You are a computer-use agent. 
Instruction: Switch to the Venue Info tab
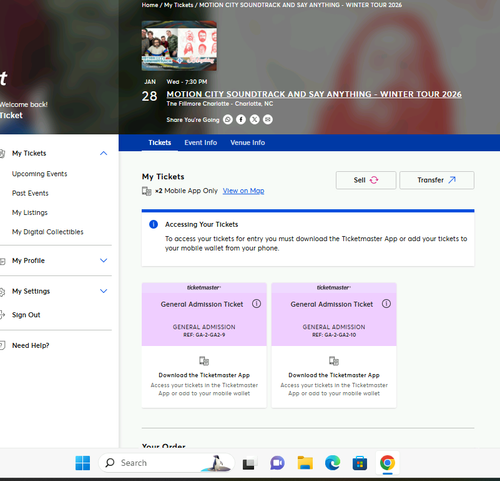(x=248, y=143)
